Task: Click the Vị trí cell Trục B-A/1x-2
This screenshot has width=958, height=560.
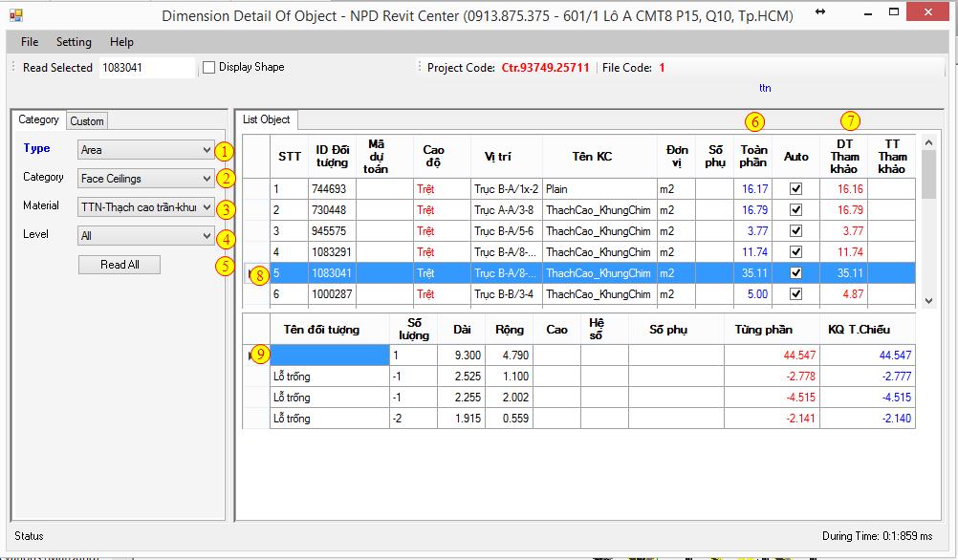Action: pyautogui.click(x=507, y=189)
